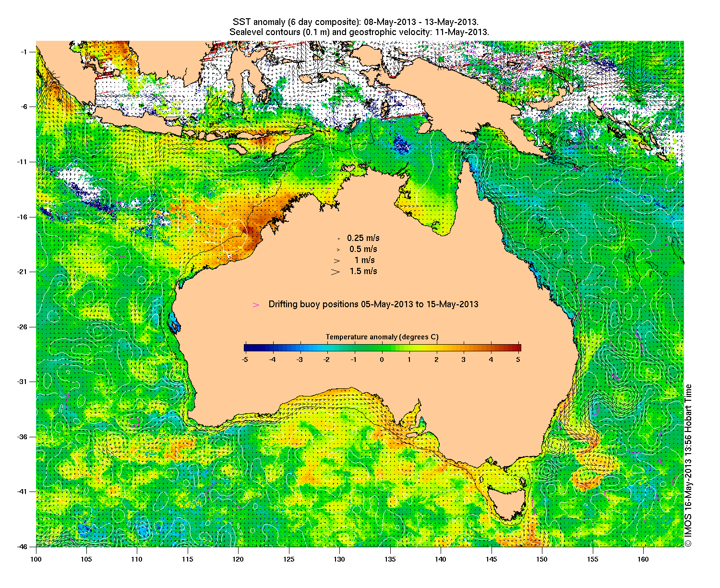Click the longitude axis label '135'
The width and height of the screenshot is (720, 588).
(390, 559)
